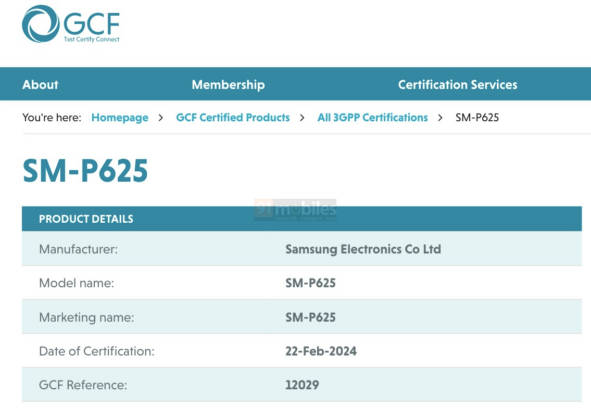
Task: Open the Membership menu
Action: pyautogui.click(x=228, y=84)
